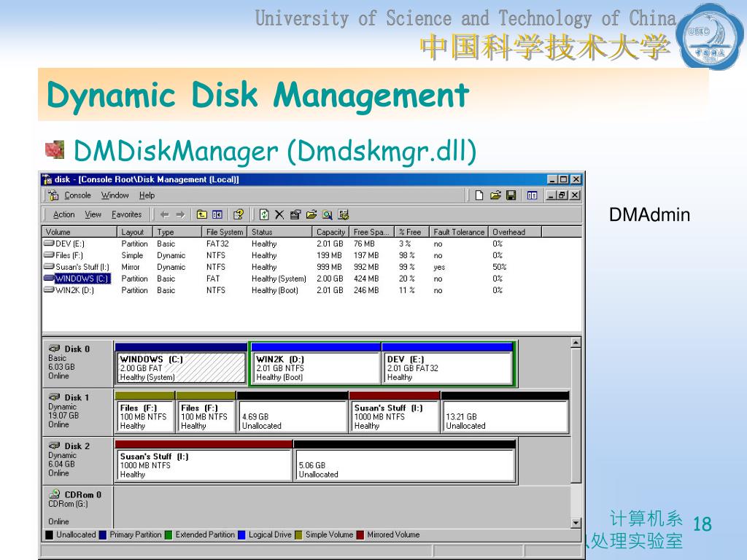Click the properties icon in toolbar
Viewport: 747px width, 560px height.
coord(295,215)
